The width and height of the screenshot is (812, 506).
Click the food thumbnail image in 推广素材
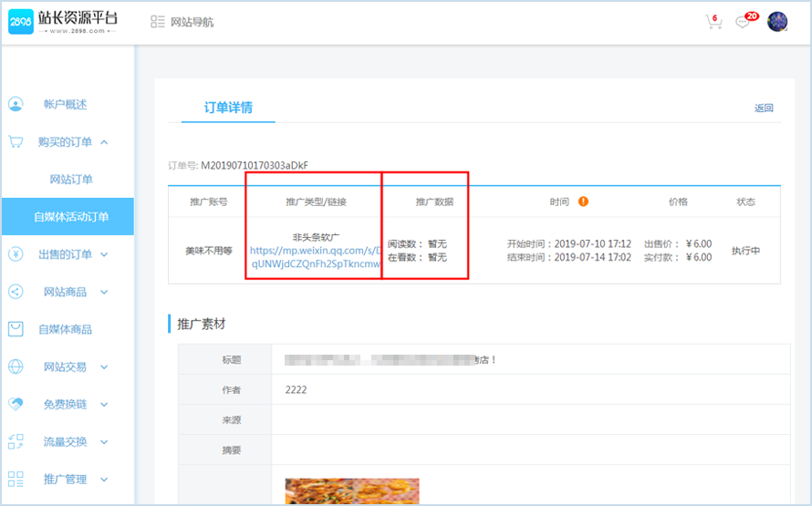pyautogui.click(x=352, y=491)
